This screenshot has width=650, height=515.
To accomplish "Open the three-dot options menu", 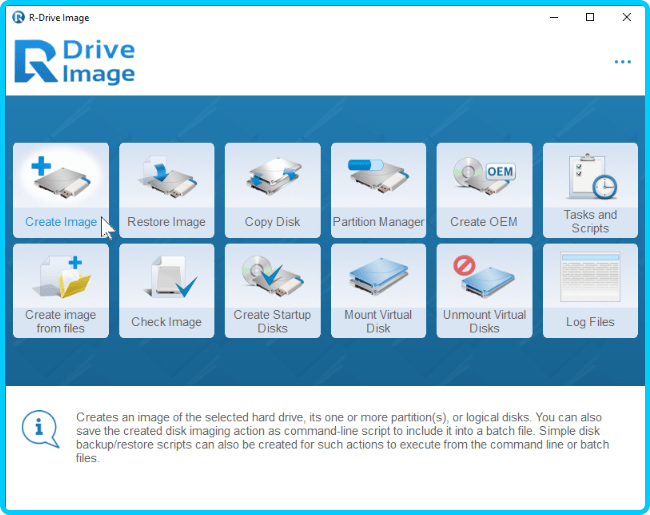I will pyautogui.click(x=623, y=62).
